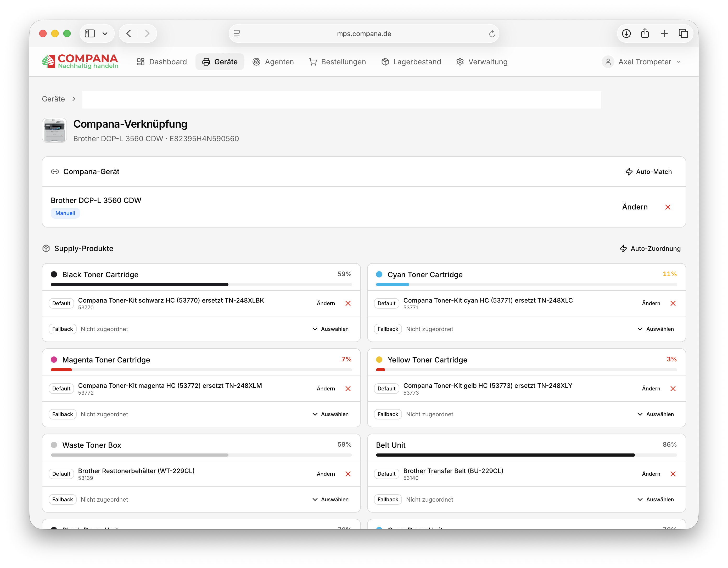Select a fallback for Magenta Toner Cartridge
Viewport: 728px width, 568px height.
[x=330, y=414]
